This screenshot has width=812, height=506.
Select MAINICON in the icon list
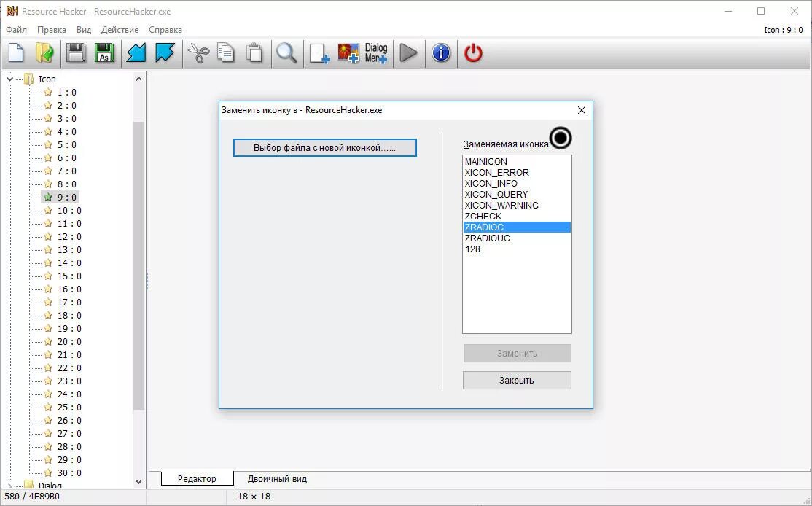click(517, 162)
